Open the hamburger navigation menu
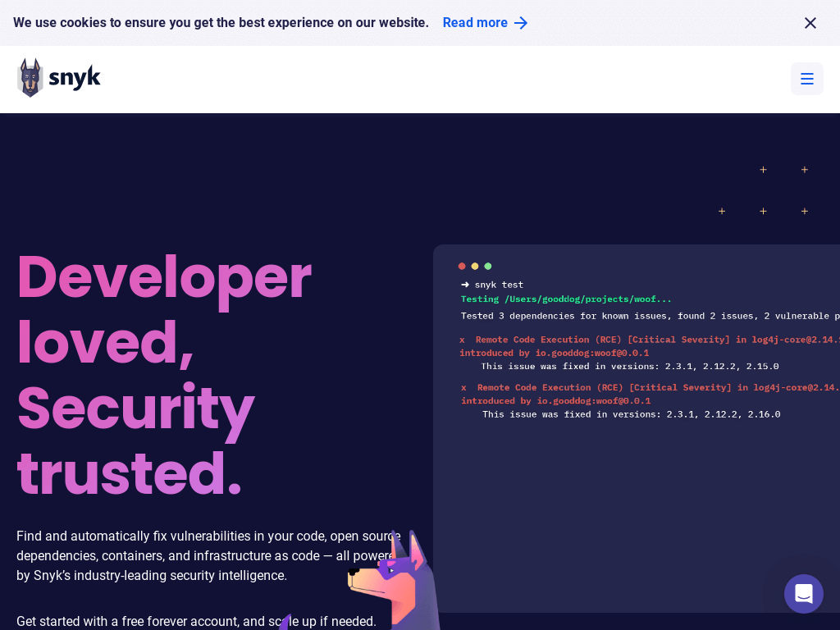Viewport: 840px width, 630px height. tap(807, 79)
